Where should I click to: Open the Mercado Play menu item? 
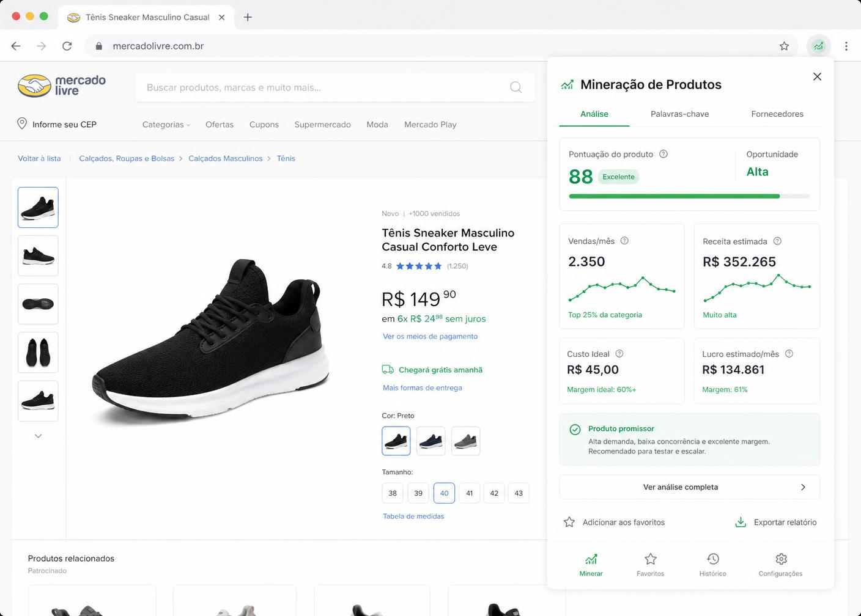click(x=430, y=124)
